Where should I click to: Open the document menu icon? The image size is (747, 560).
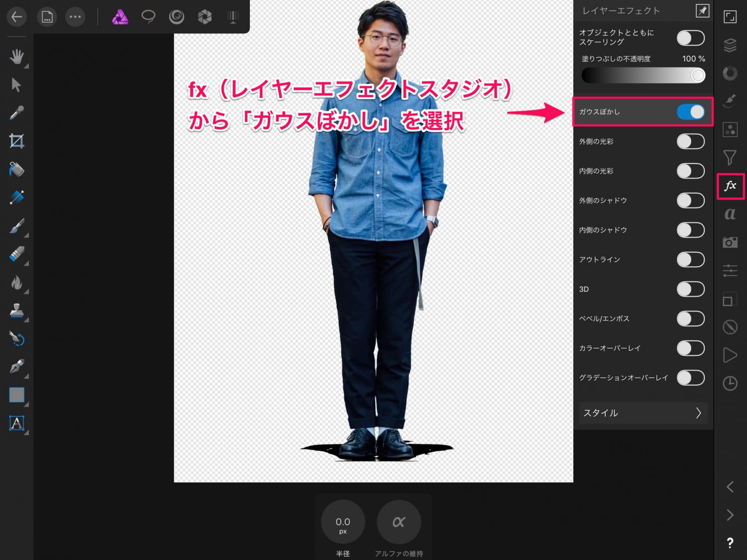click(x=47, y=17)
